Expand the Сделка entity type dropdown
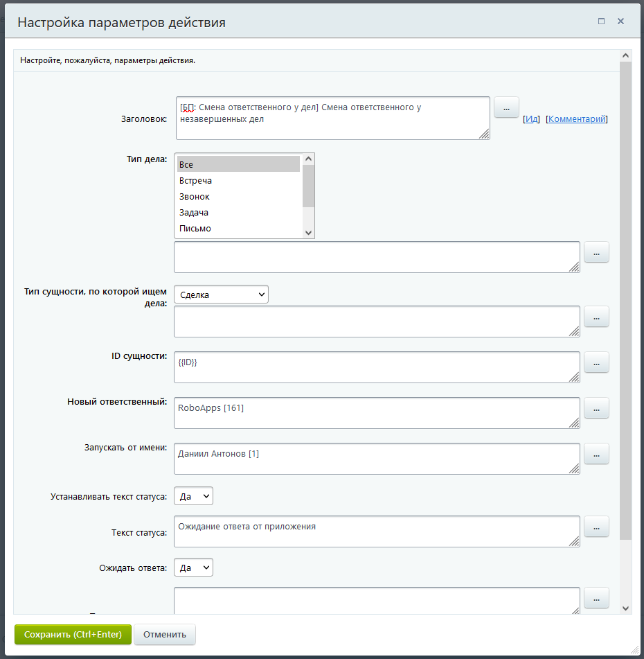 (x=221, y=295)
